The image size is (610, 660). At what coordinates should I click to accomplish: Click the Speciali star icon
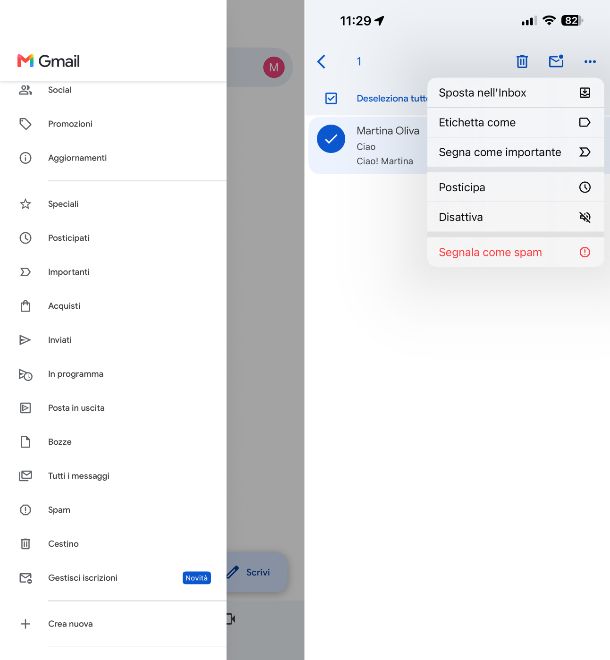pos(25,204)
